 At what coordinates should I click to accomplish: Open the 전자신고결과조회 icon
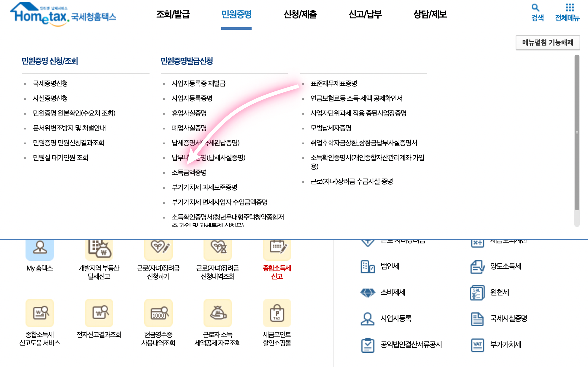(99, 313)
